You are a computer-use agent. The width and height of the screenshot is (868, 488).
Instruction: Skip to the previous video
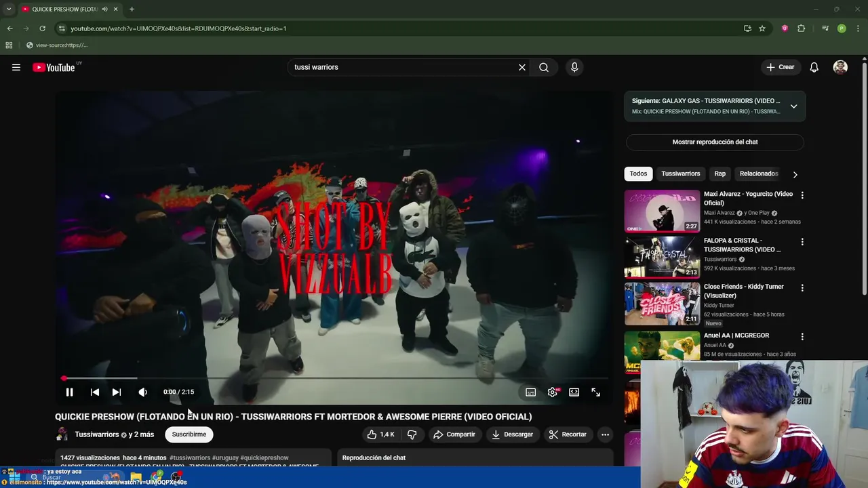(x=95, y=392)
